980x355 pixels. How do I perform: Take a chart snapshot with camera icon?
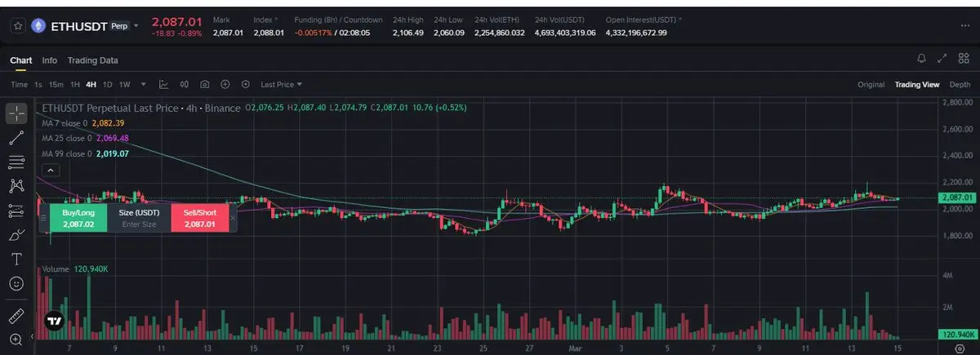coord(204,84)
